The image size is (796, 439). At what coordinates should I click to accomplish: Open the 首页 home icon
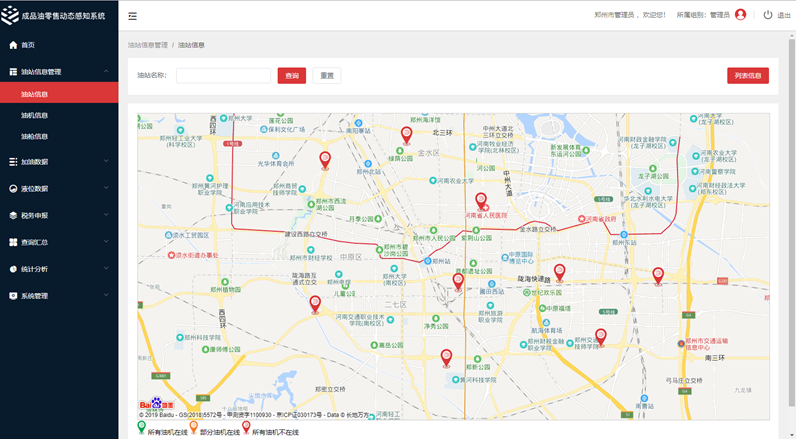point(13,45)
